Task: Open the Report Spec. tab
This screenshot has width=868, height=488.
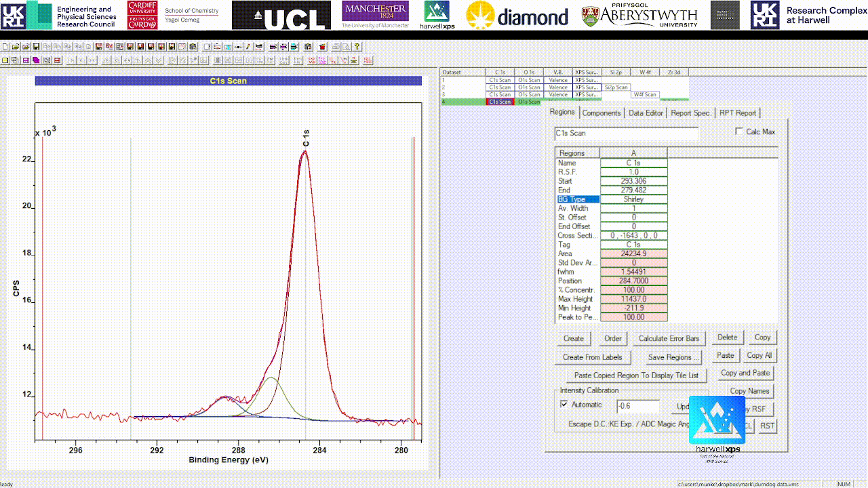Action: tap(691, 113)
